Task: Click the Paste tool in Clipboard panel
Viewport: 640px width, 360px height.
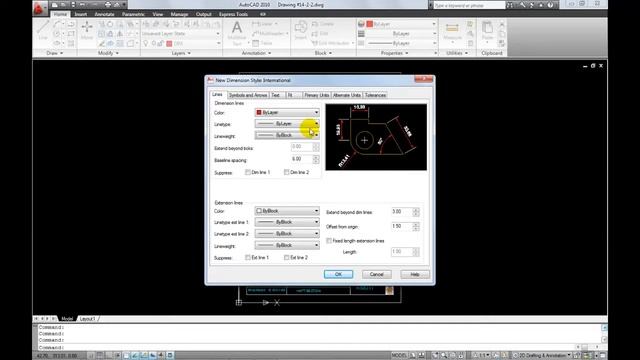Action: 487,31
